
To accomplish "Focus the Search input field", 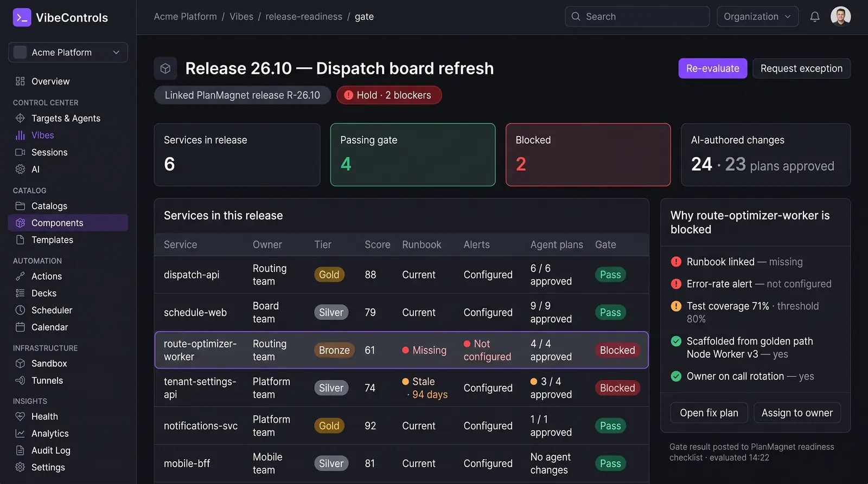I will (637, 17).
